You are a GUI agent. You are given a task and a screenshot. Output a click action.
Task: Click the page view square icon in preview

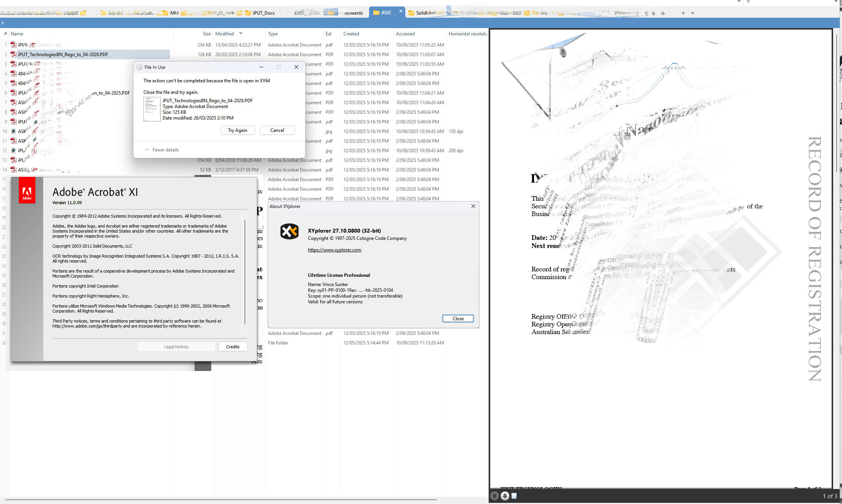tap(514, 496)
